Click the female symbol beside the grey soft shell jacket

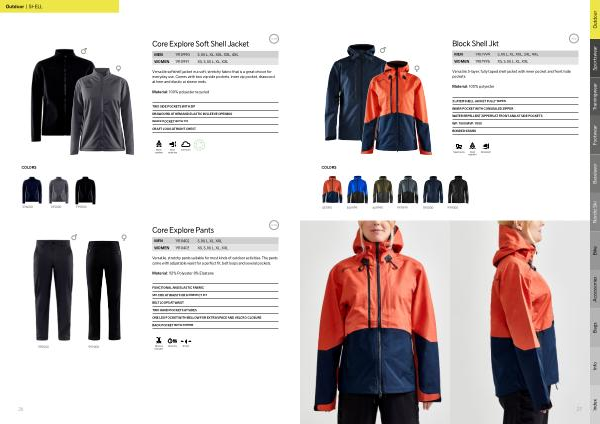pos(119,68)
